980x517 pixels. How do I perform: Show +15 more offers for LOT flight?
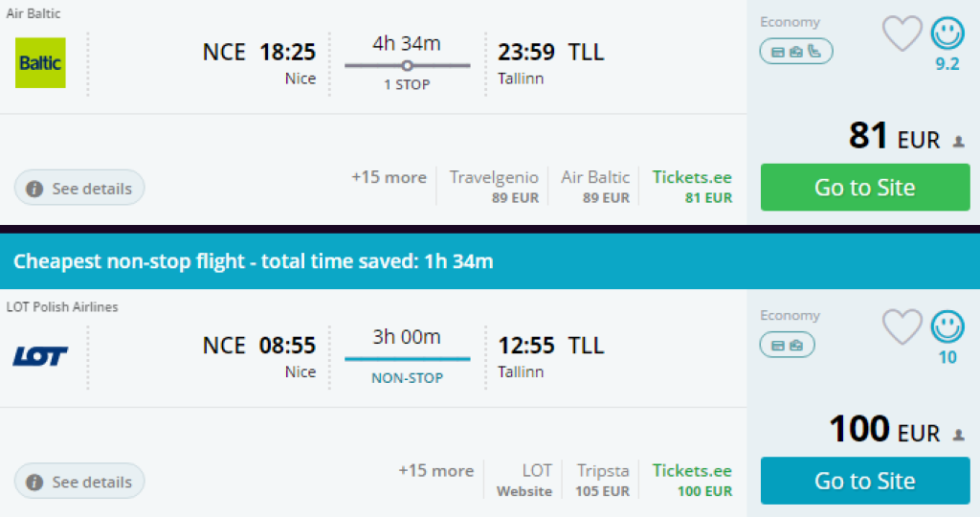pyautogui.click(x=435, y=471)
